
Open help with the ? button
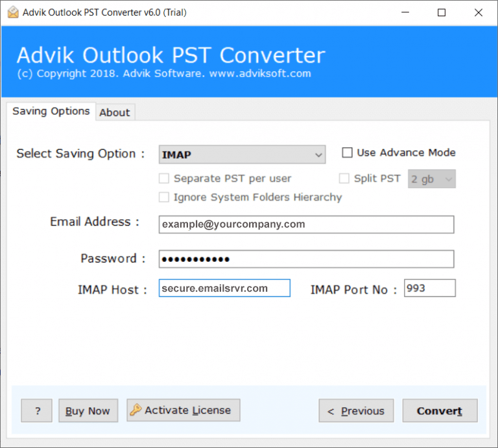tap(36, 410)
